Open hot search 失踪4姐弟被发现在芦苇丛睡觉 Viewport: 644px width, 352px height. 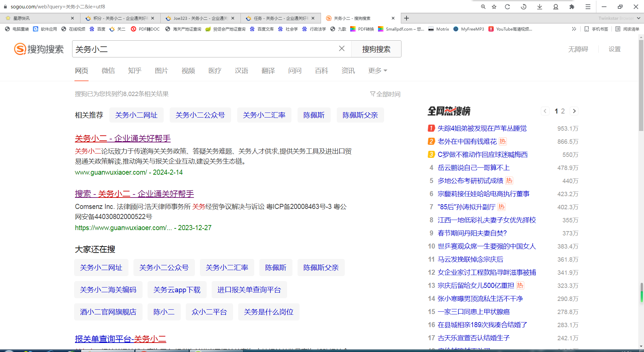click(x=482, y=128)
